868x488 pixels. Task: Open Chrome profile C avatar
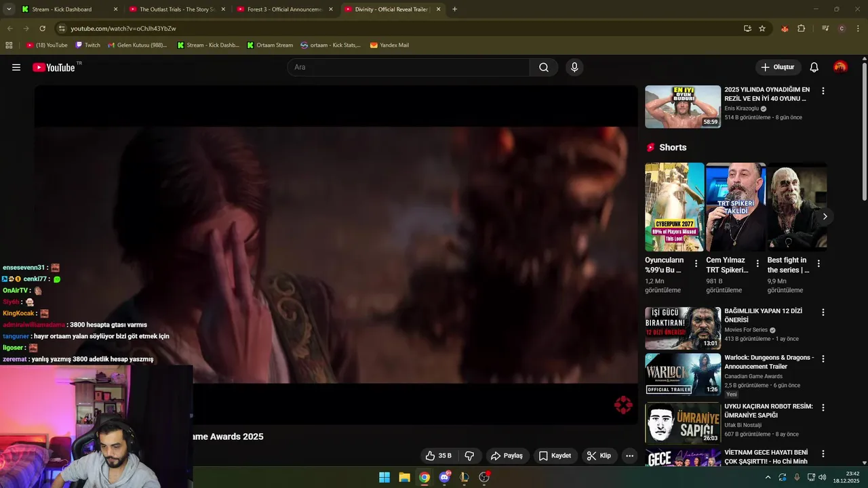coord(842,28)
